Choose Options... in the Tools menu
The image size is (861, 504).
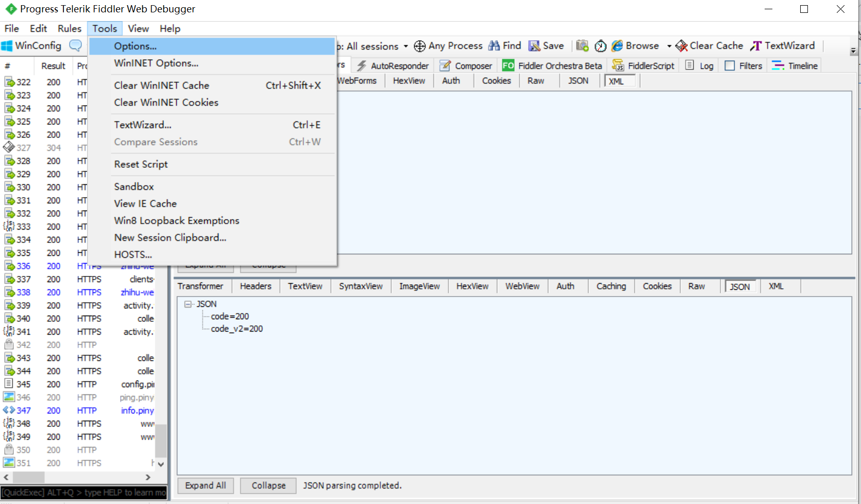212,46
